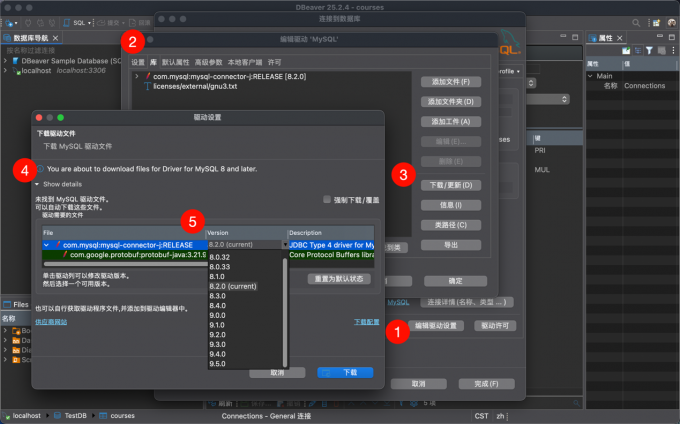Click the filter funnel icon in properties panel
680x424 pixels.
click(x=649, y=51)
